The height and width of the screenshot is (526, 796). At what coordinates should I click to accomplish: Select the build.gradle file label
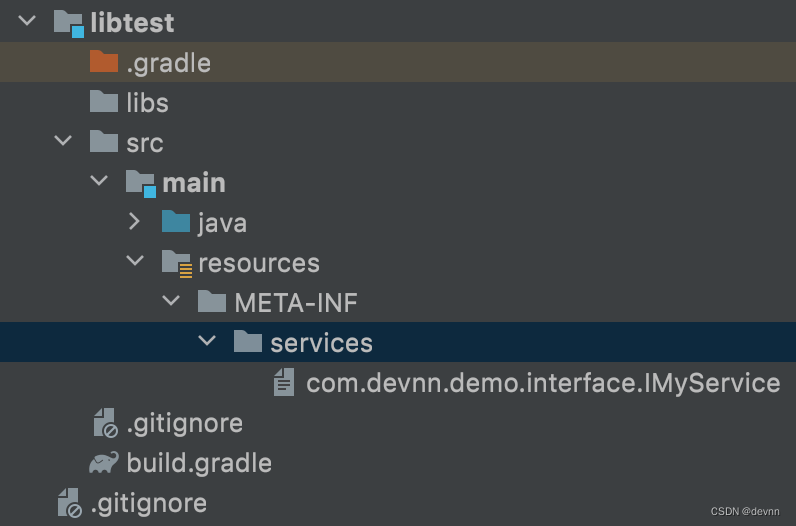tap(199, 462)
